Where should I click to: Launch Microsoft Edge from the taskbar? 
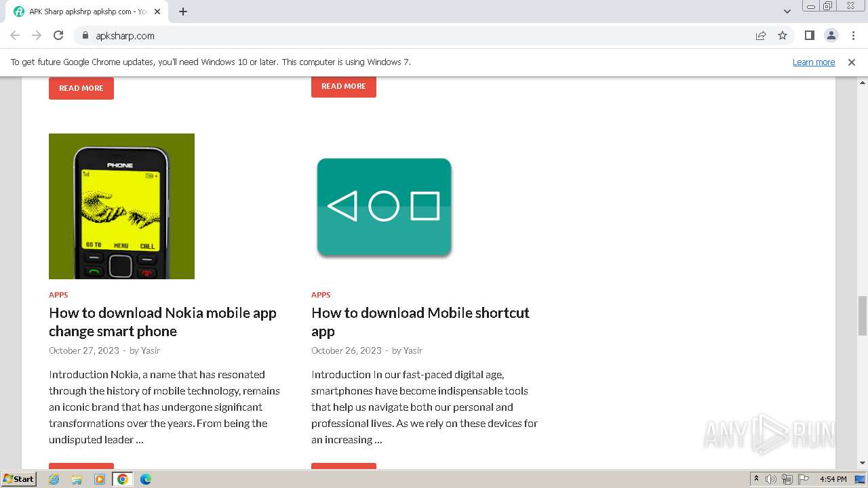[x=145, y=479]
